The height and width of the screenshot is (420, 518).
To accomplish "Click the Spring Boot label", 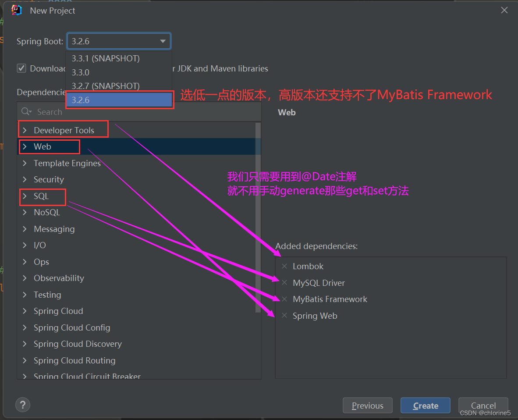I will pos(40,41).
